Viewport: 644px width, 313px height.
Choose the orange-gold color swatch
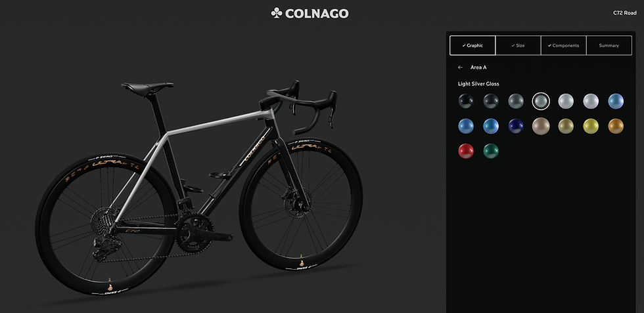click(x=616, y=126)
